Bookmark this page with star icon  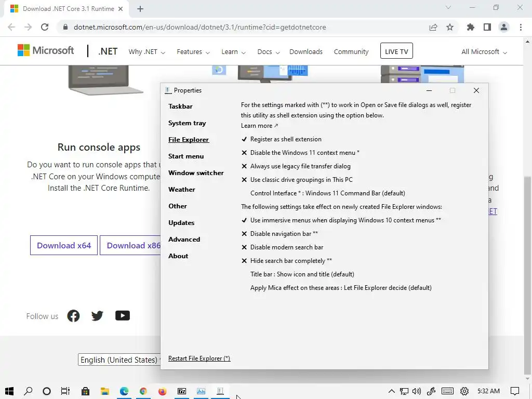(x=450, y=27)
